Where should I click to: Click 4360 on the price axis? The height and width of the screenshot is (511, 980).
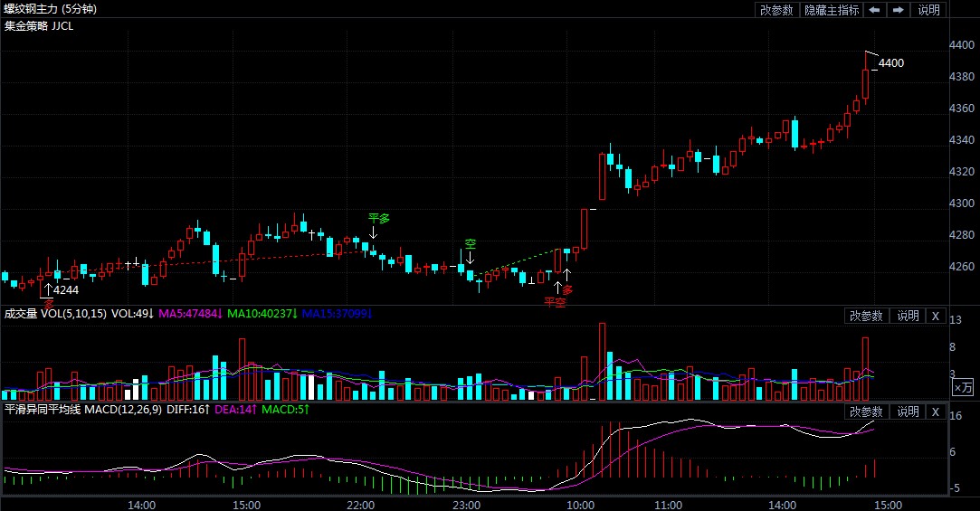coord(961,109)
